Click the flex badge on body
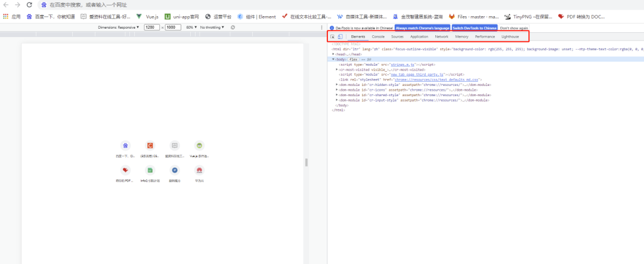This screenshot has width=644, height=264. pyautogui.click(x=353, y=59)
